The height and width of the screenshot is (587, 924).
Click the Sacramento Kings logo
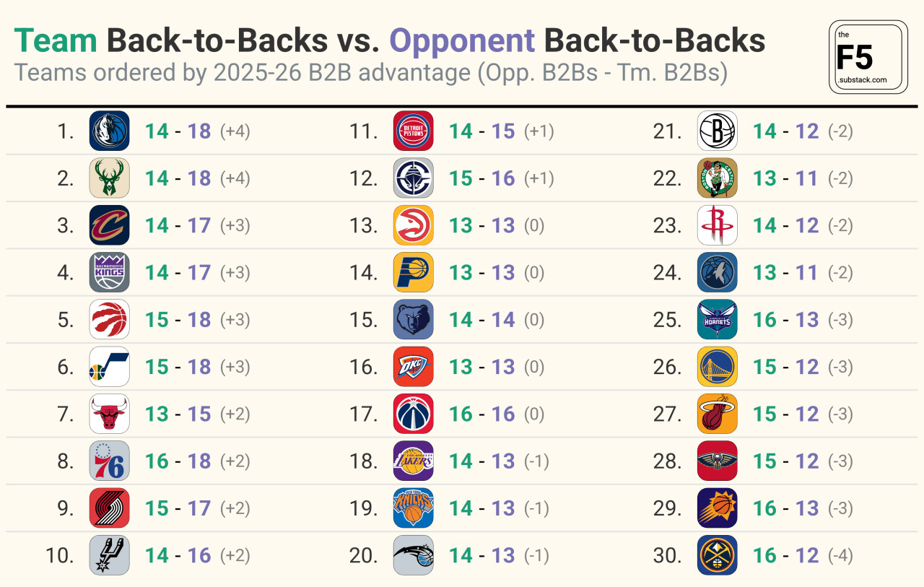pyautogui.click(x=109, y=272)
